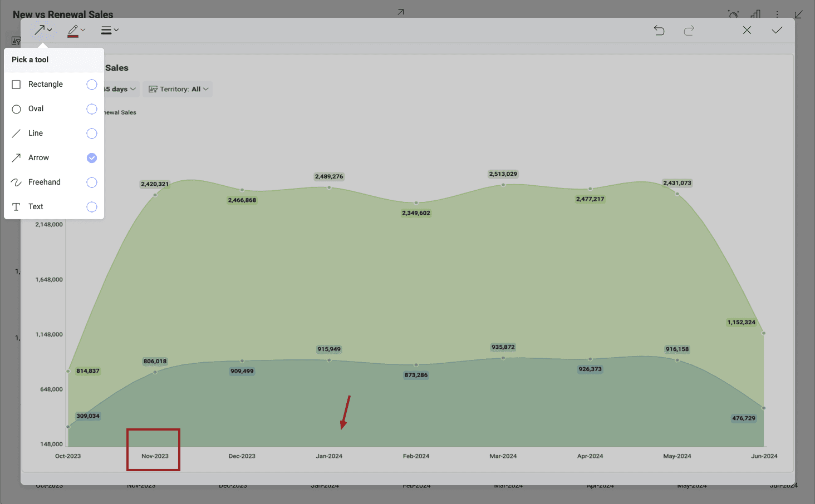Viewport: 815px width, 504px height.
Task: Click the minimize diagonal arrow icon at top right
Action: pos(798,14)
